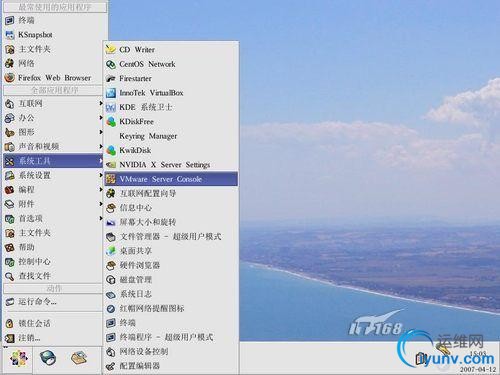Click the second panel icon beside K launcher
The image size is (500, 375).
[x=48, y=358]
